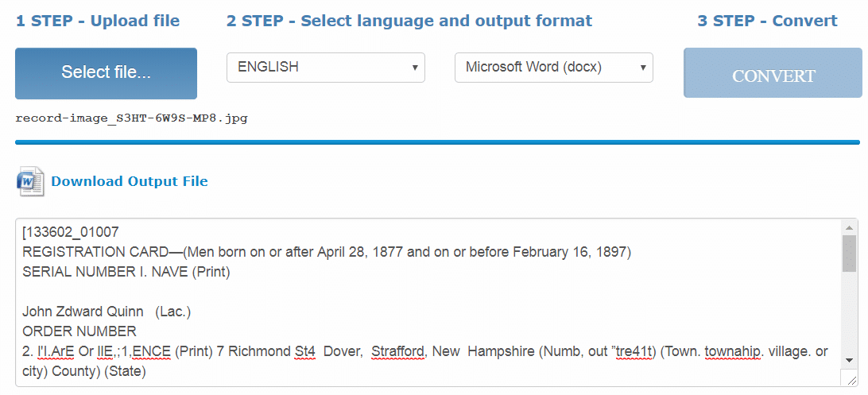Click the textarea resize handle corner
868x395 pixels.
coord(851,379)
